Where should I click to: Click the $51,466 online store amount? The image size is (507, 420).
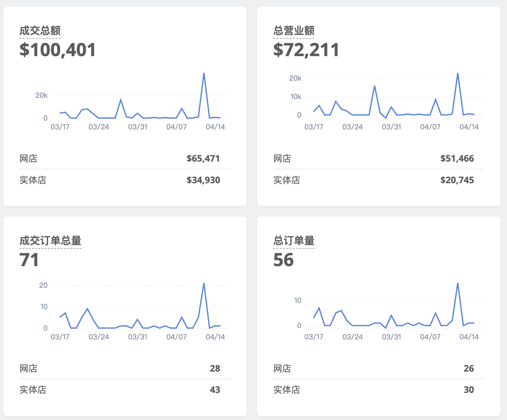pyautogui.click(x=457, y=159)
